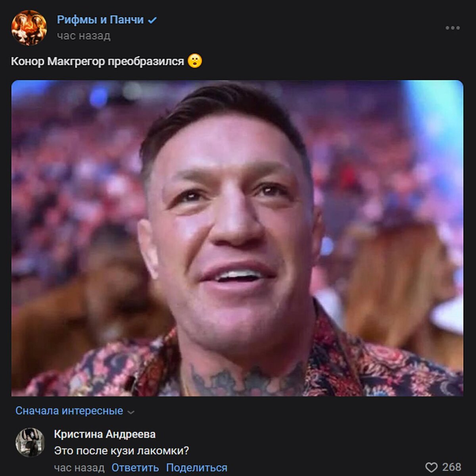
Task: Open the Рифмы и Панчи group avatar
Action: click(29, 28)
